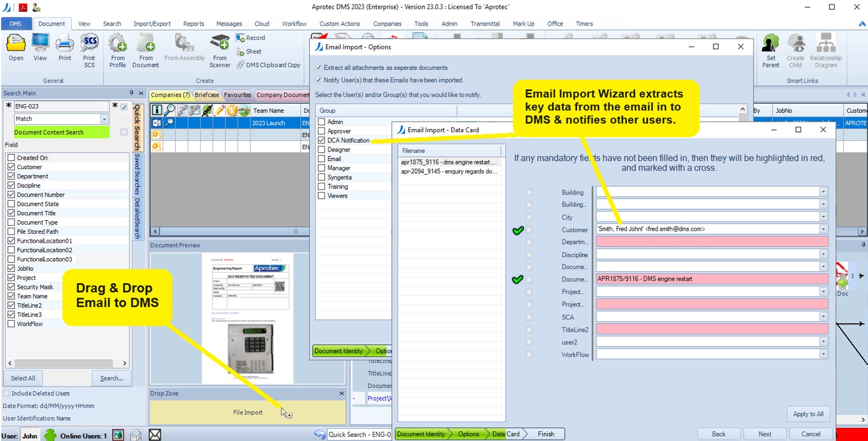Click the Create Child icon

pos(796,43)
